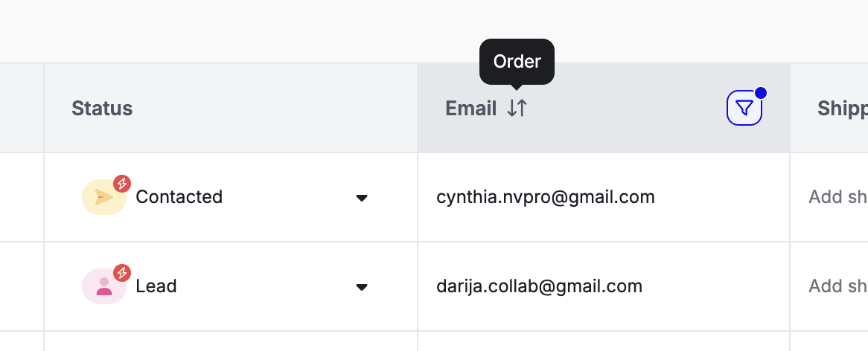Screen dimensions: 868x351
Task: Click the pink person Lead status icon
Action: pos(104,286)
